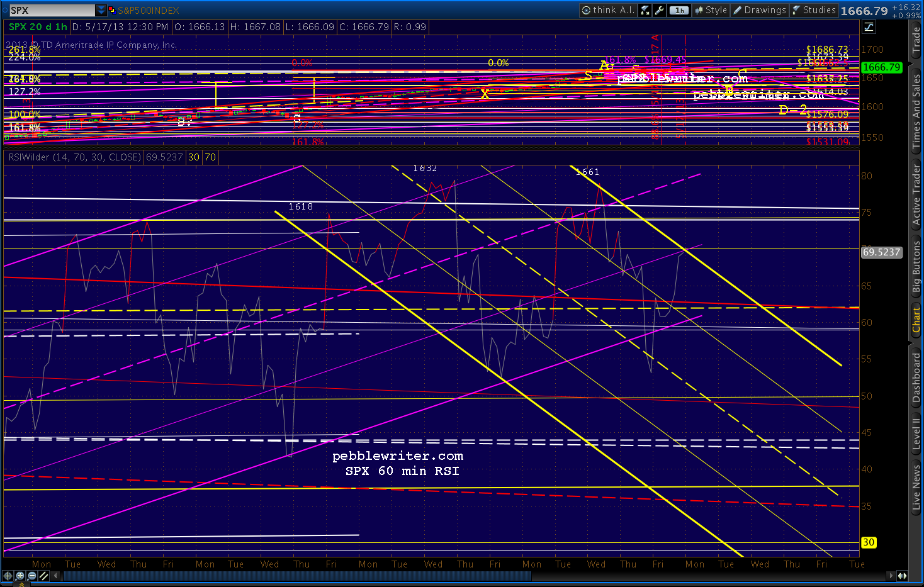Screen dimensions: 924x587
Task: Click the colored symbol-linking squares next to SPX
Action: (x=110, y=10)
